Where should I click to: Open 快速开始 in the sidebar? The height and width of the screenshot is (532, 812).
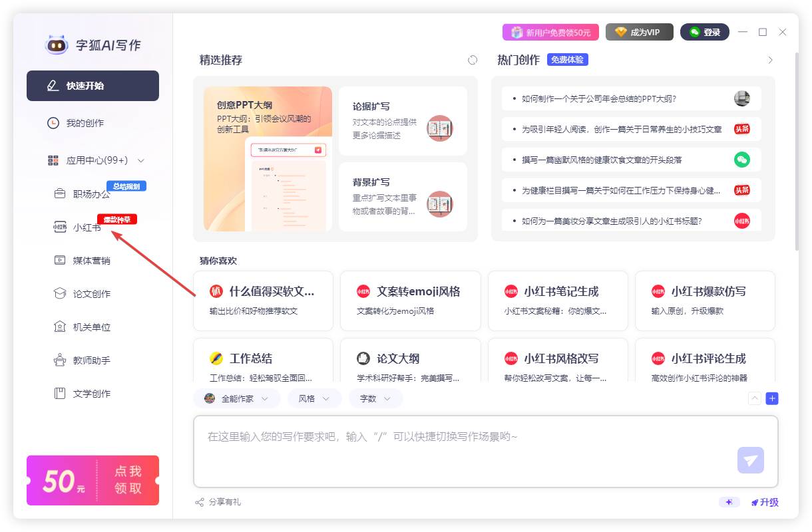click(x=93, y=86)
